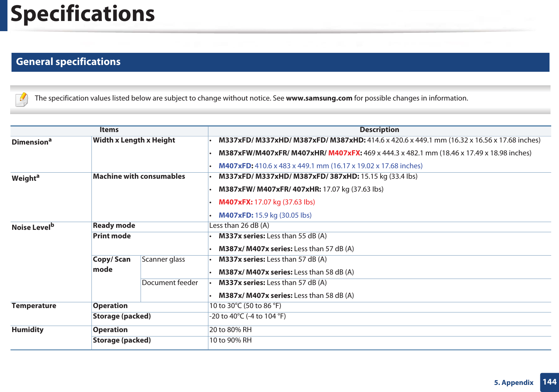The height and width of the screenshot is (392, 559).
Task: Open the www.samsung.com link
Action: click(x=319, y=98)
